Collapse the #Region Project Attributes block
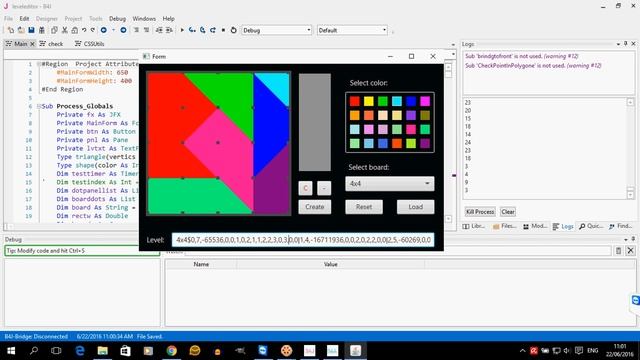The width and height of the screenshot is (640, 360). [x=39, y=64]
